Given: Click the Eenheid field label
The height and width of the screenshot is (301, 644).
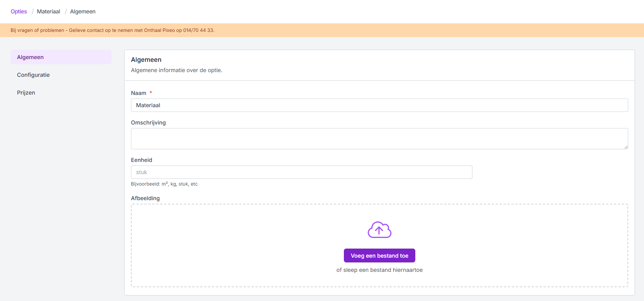Looking at the screenshot, I should tap(142, 160).
